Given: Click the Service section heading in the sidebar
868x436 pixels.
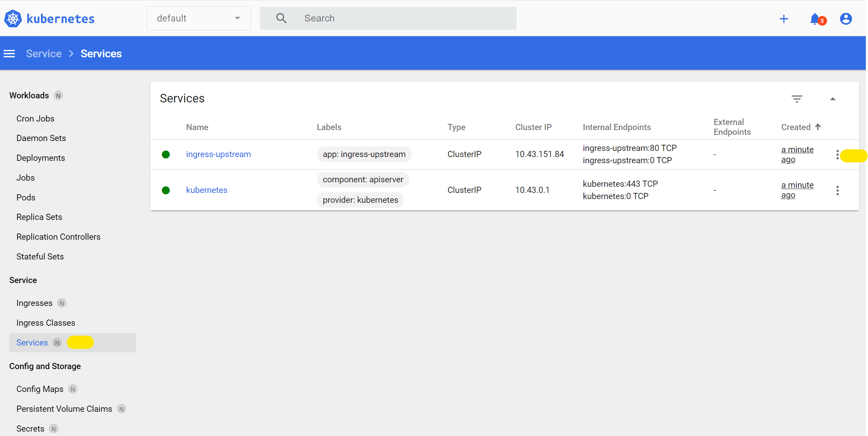Looking at the screenshot, I should click(23, 280).
